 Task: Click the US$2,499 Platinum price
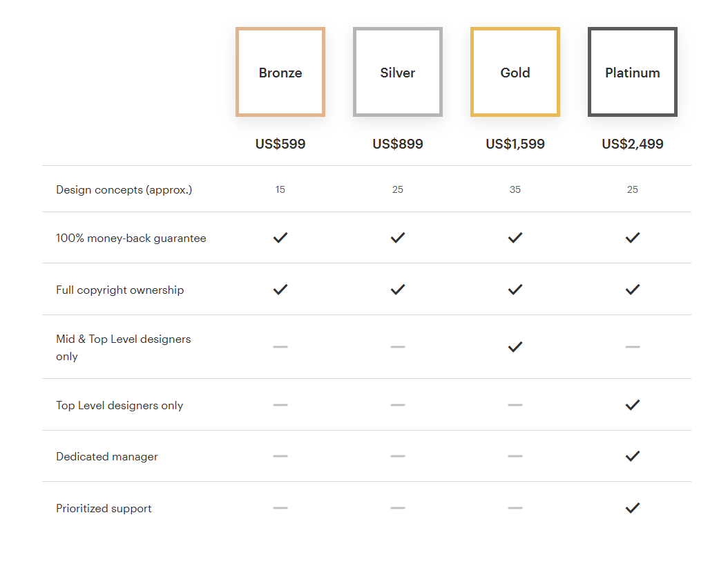(633, 144)
